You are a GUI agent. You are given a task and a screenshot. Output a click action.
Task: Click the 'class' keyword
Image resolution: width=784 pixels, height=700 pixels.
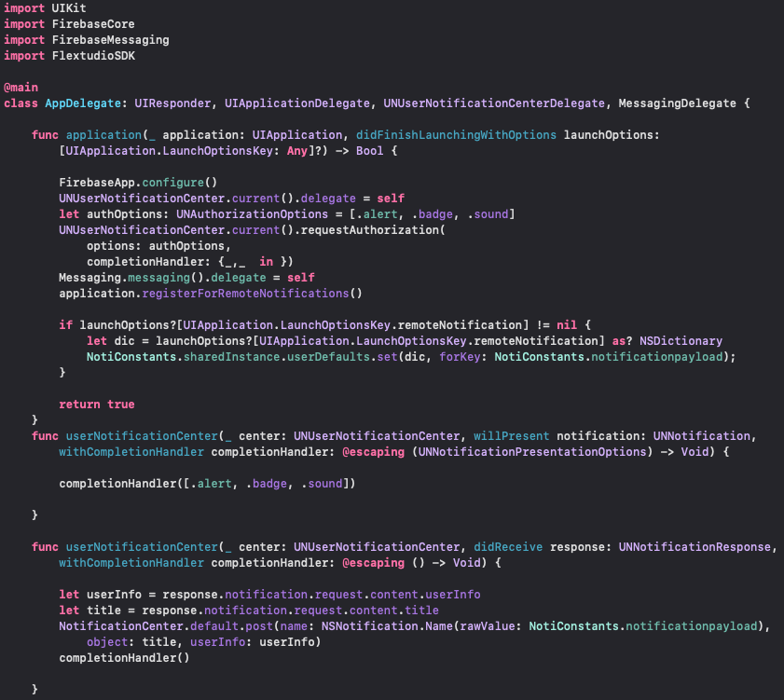(x=21, y=103)
